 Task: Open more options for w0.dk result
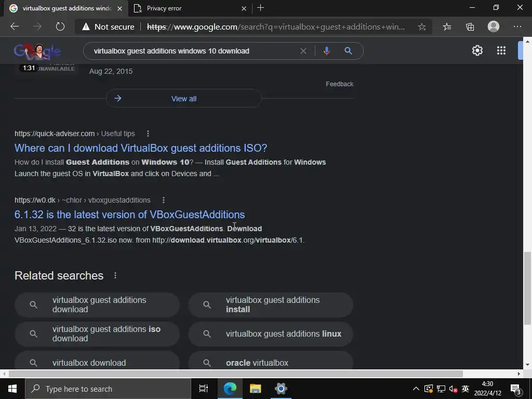pyautogui.click(x=164, y=200)
